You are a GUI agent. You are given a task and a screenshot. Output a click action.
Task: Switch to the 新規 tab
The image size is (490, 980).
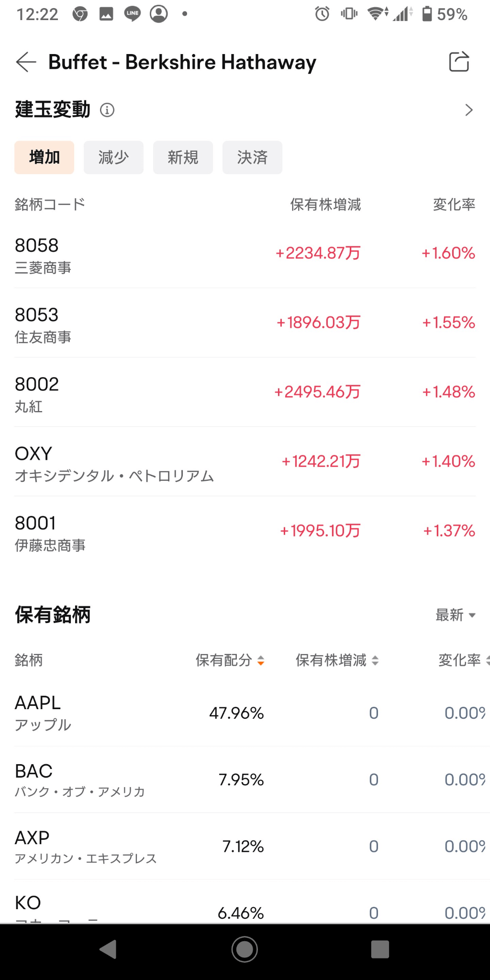click(x=183, y=157)
